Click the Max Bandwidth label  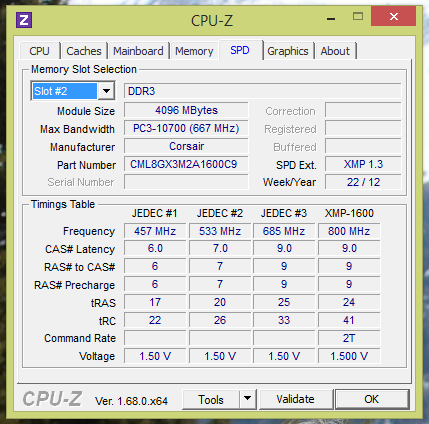point(77,129)
